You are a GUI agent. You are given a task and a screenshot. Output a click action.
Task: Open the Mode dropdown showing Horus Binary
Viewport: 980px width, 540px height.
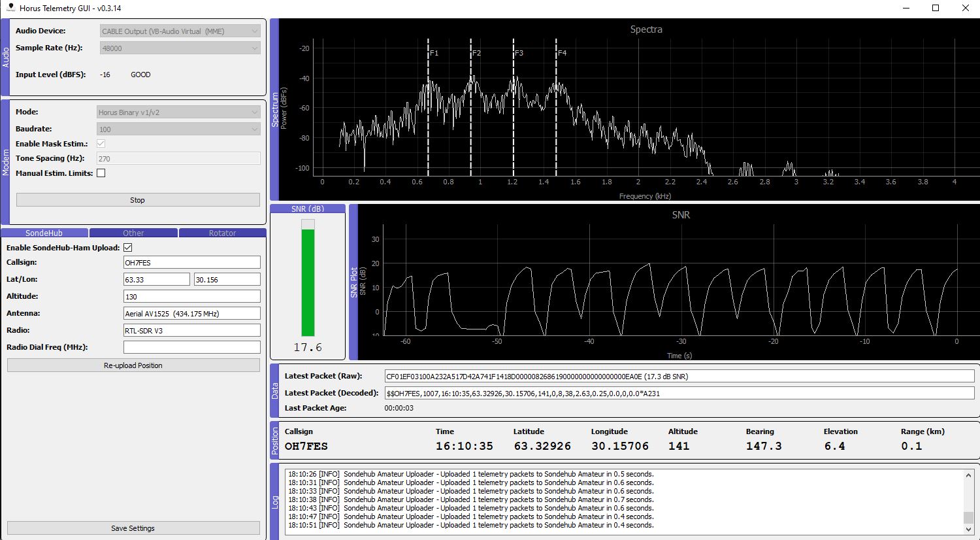(178, 112)
